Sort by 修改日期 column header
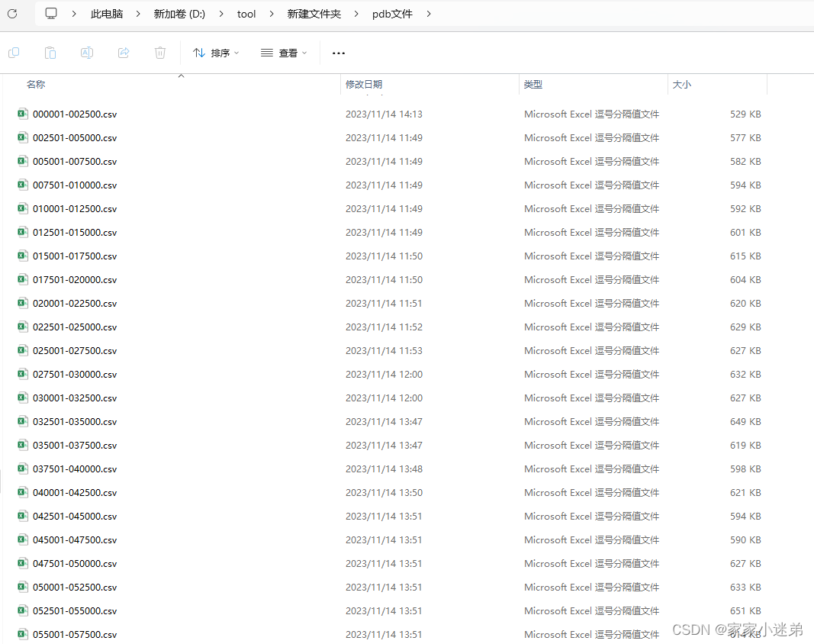Viewport: 814px width, 644px height. [364, 84]
